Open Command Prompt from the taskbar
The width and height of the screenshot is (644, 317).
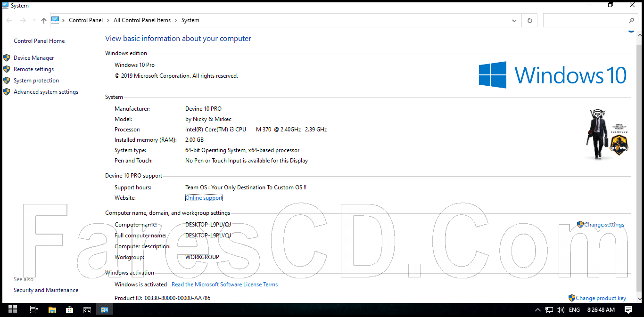point(87,309)
